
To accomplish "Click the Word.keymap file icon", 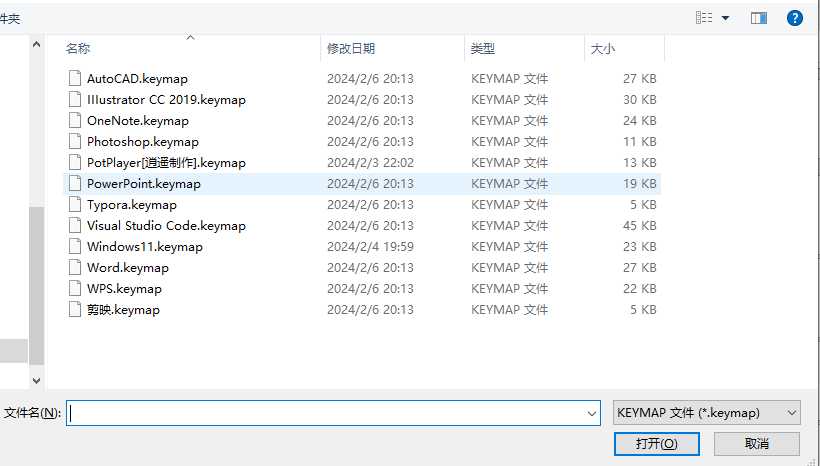I will click(75, 267).
